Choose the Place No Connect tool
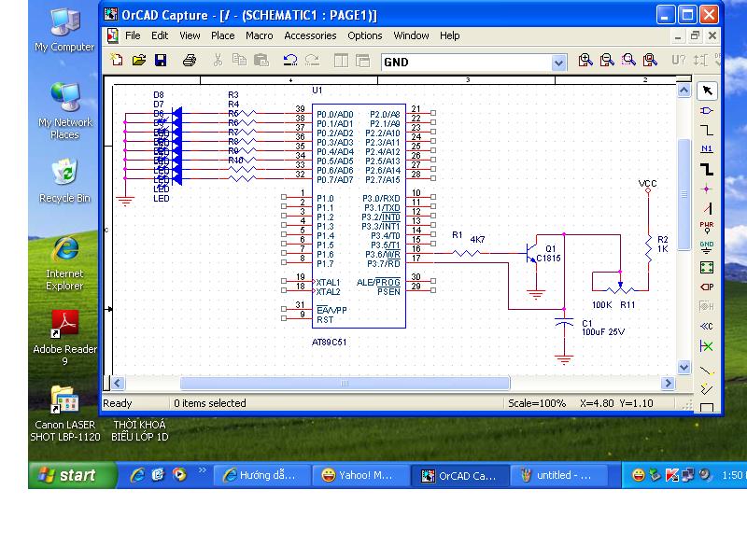This screenshot has width=747, height=560. pyautogui.click(x=707, y=345)
